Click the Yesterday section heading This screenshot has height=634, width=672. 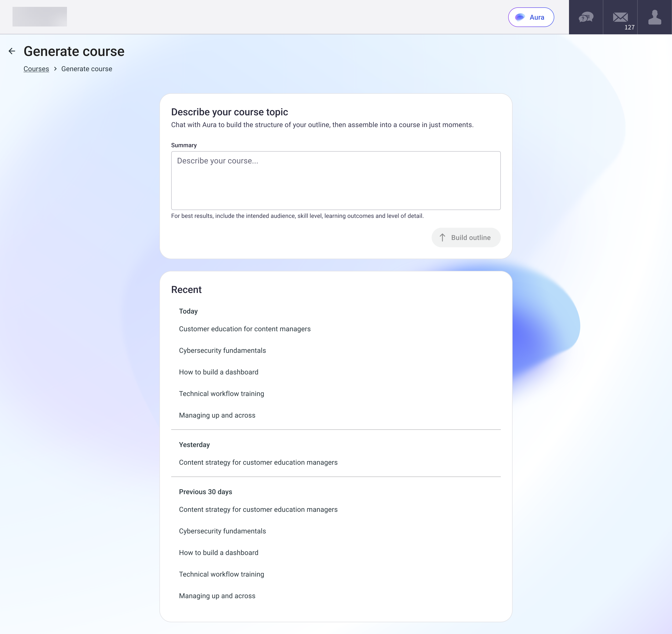194,445
